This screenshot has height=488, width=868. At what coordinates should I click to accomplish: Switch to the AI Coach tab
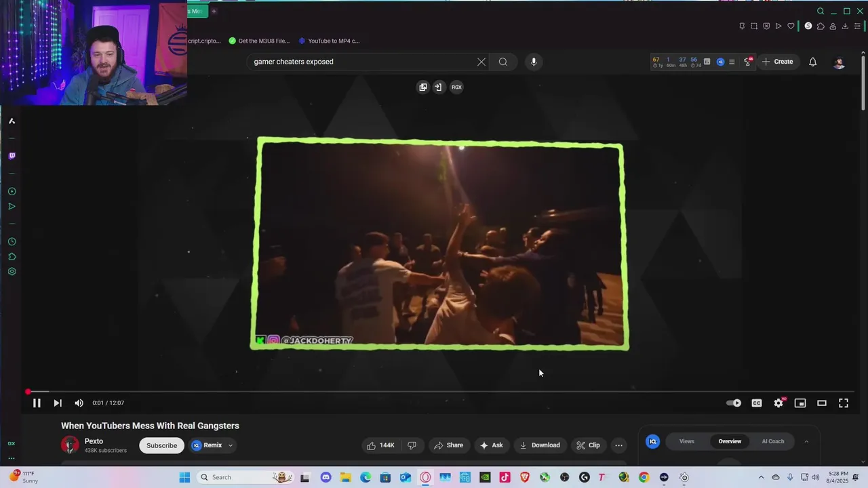tap(773, 441)
